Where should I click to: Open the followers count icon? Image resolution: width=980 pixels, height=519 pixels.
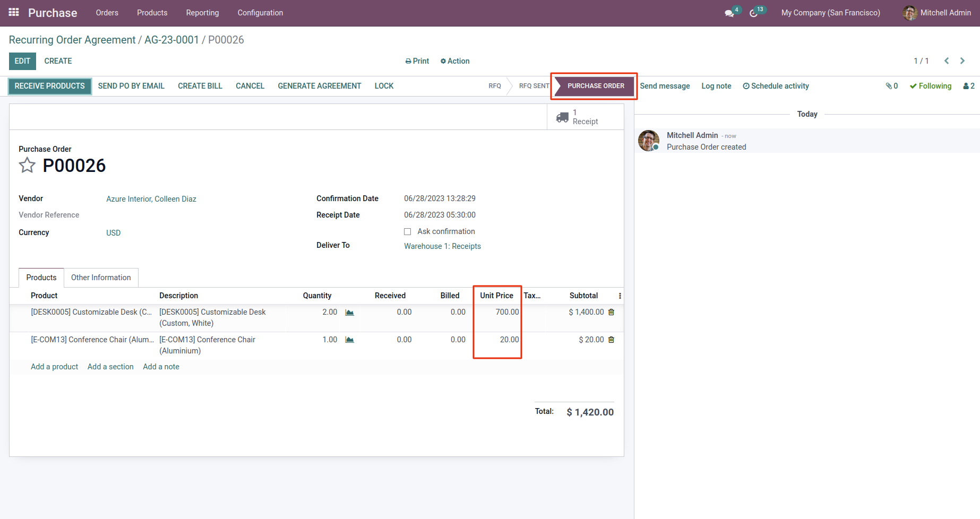(x=969, y=86)
